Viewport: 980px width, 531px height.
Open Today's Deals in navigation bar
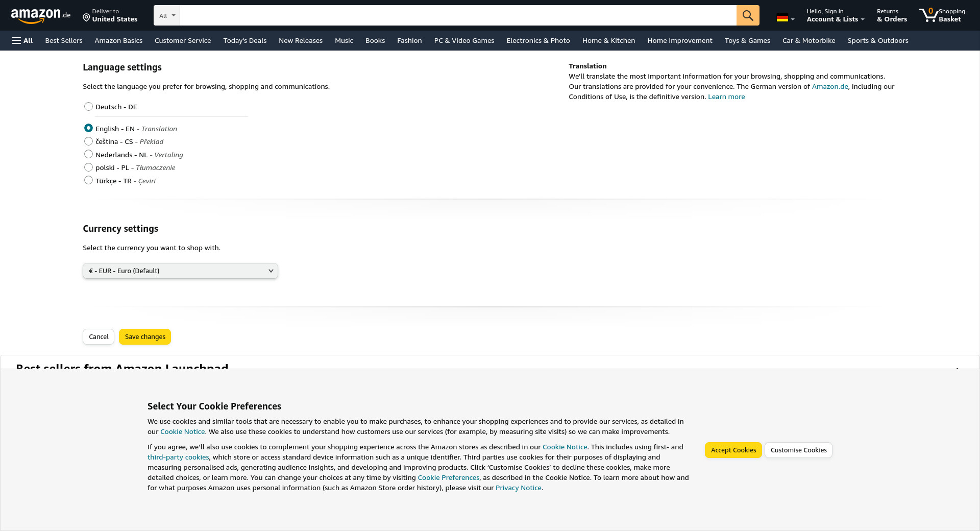(244, 40)
